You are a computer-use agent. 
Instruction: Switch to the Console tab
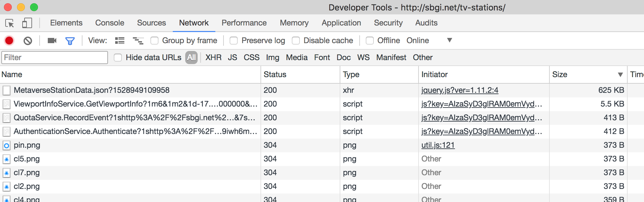[x=110, y=23]
